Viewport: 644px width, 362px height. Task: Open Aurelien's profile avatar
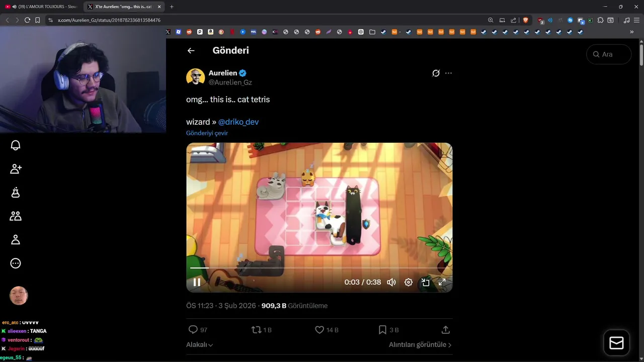[195, 77]
